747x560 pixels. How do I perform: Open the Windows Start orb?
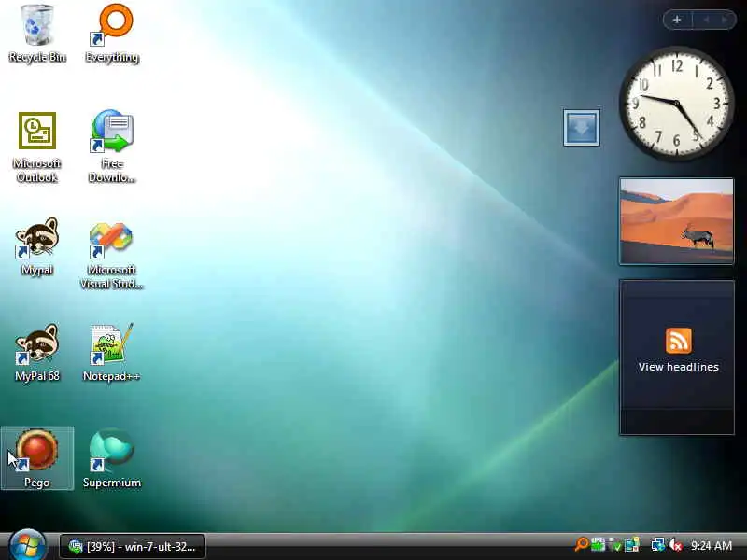click(x=28, y=546)
